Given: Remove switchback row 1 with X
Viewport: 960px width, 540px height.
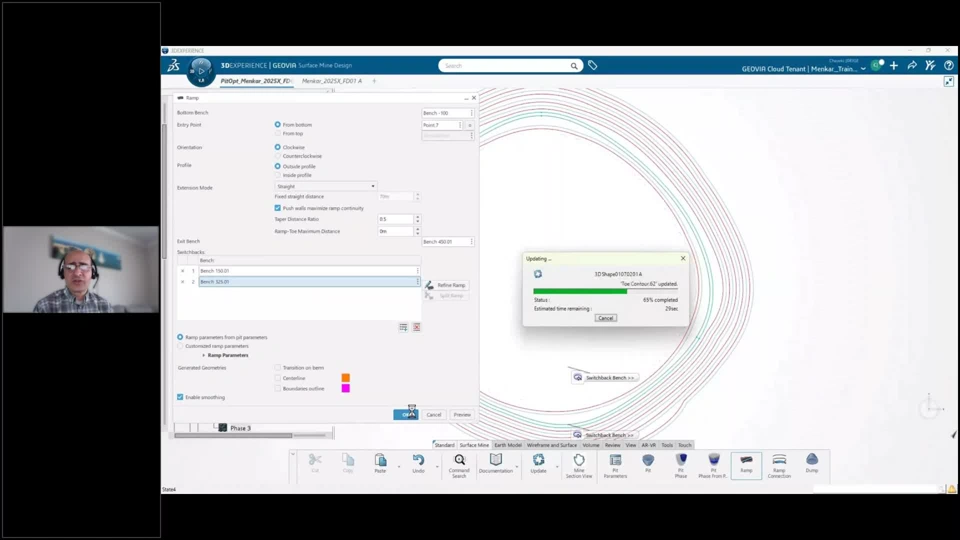Looking at the screenshot, I should pos(182,271).
